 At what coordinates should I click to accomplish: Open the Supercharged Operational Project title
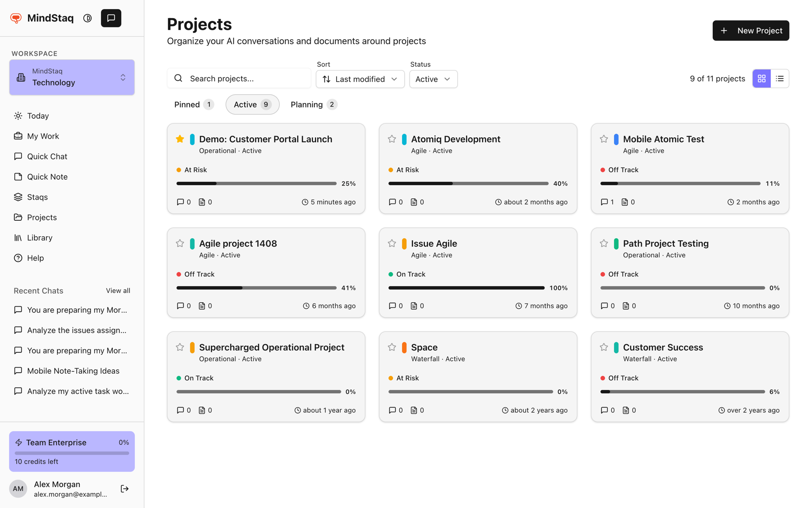(272, 347)
